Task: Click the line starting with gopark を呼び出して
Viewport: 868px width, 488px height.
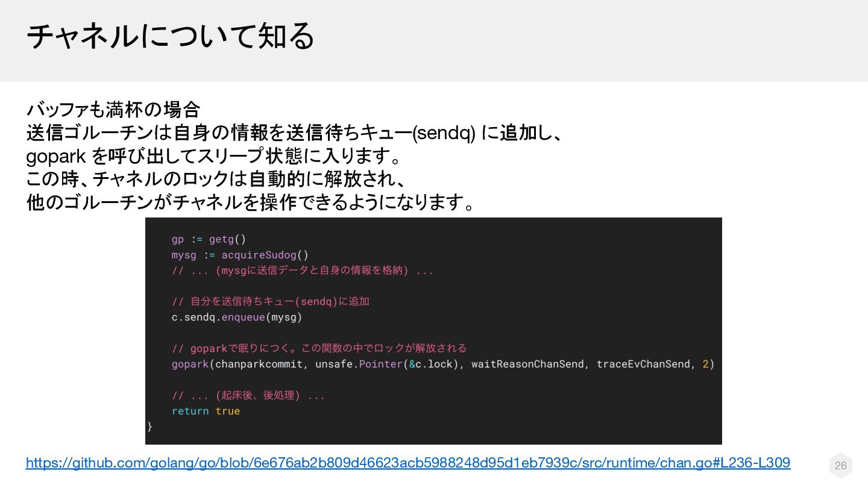Action: [214, 156]
